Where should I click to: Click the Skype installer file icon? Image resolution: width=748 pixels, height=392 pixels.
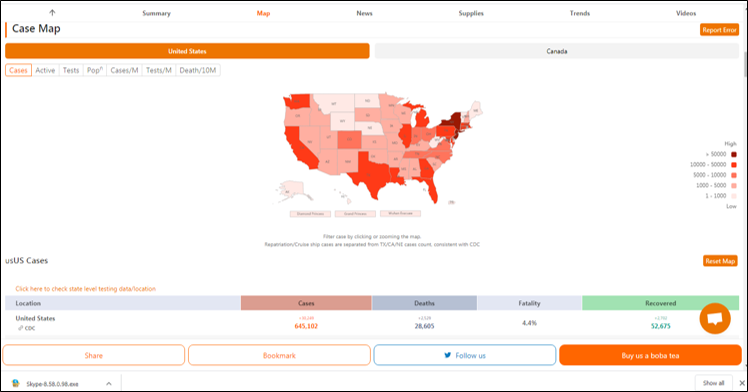point(15,383)
